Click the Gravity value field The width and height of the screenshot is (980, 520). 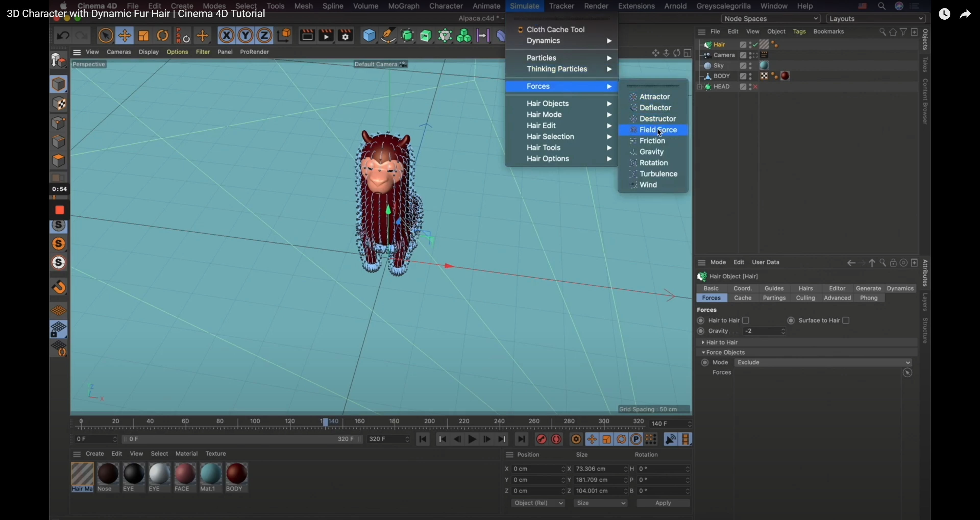(x=765, y=331)
